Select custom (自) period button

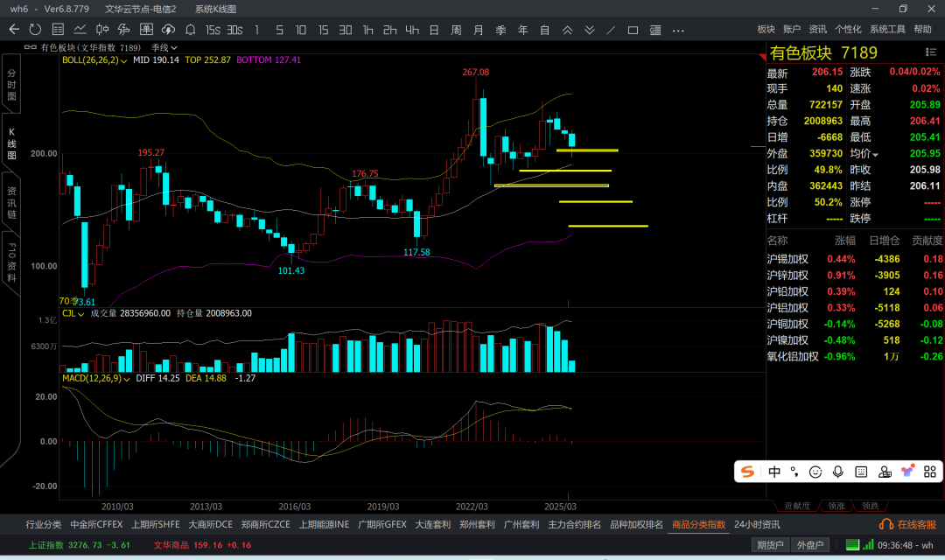click(545, 30)
